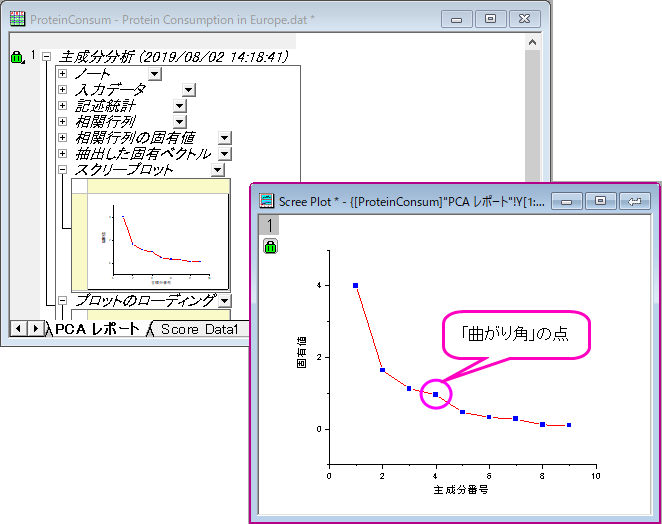The width and height of the screenshot is (662, 524).
Task: Open the スクリープロット dropdown arrow
Action: click(x=217, y=170)
